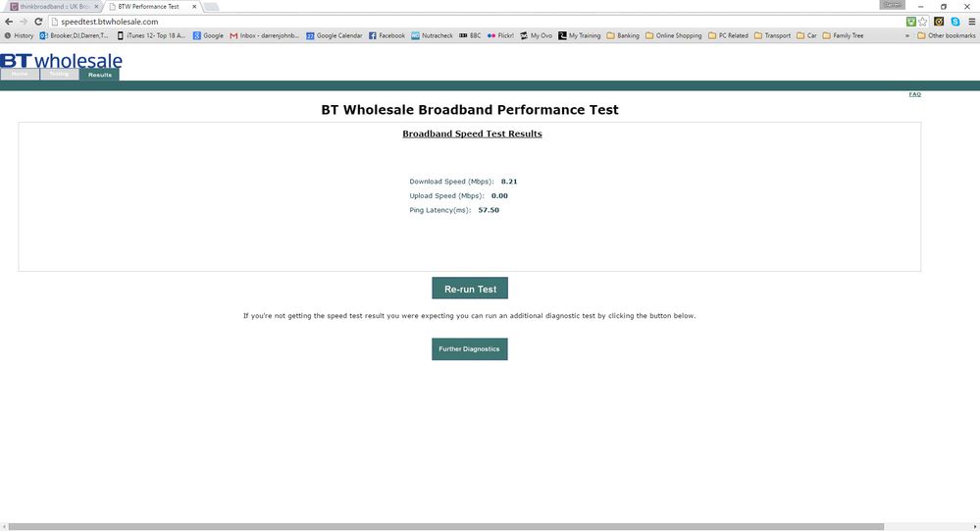Click the Upload Speed (Mbps) label

click(x=447, y=195)
